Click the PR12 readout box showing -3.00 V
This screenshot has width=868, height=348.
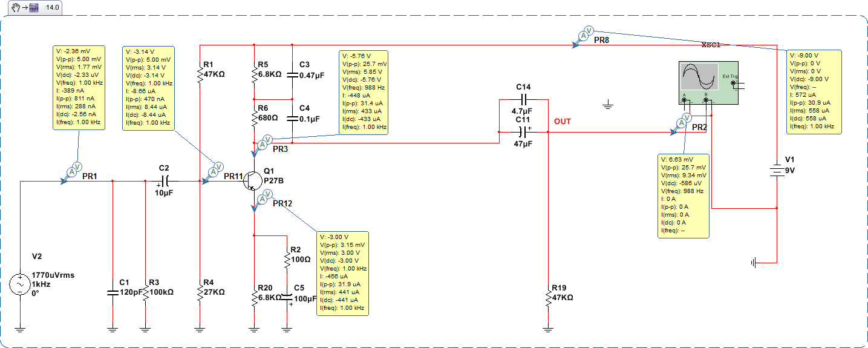(x=342, y=274)
